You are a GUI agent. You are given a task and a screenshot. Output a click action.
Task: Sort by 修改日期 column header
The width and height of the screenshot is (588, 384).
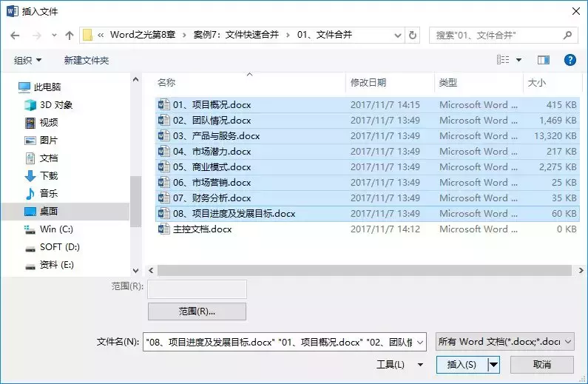click(368, 83)
